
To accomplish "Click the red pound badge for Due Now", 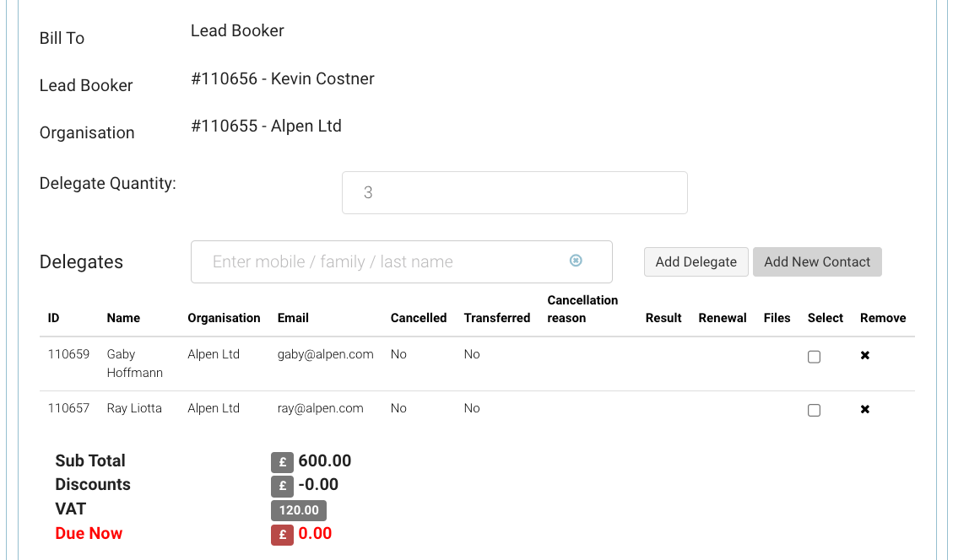I will pyautogui.click(x=282, y=535).
